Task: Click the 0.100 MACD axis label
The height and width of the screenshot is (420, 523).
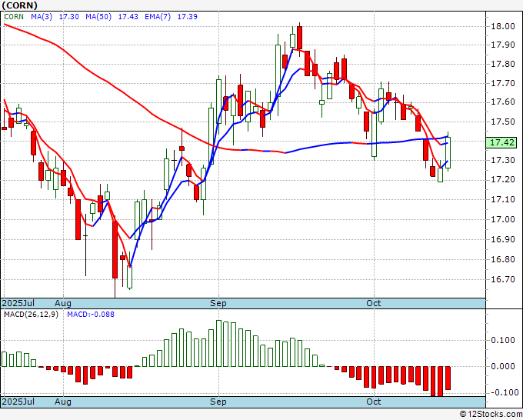Action: [x=503, y=340]
